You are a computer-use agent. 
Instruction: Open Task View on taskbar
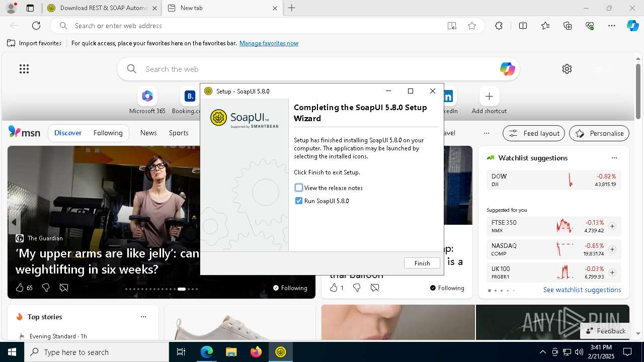pyautogui.click(x=181, y=352)
